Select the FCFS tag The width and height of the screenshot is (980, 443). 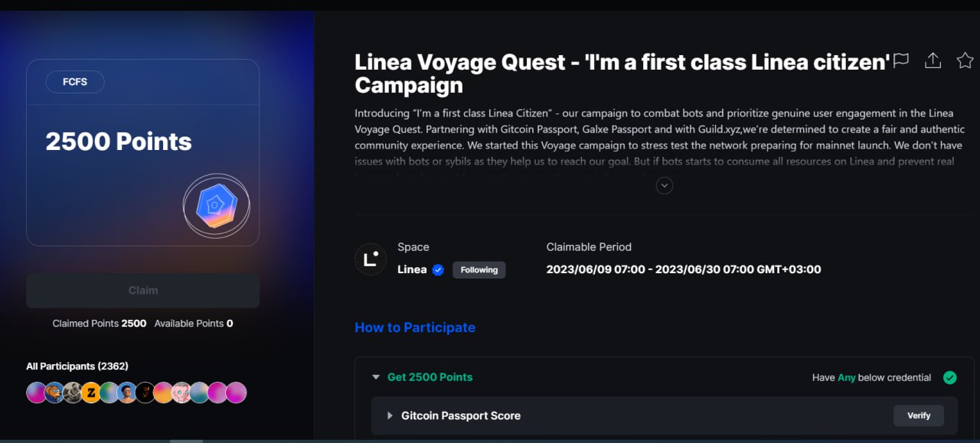tap(75, 82)
